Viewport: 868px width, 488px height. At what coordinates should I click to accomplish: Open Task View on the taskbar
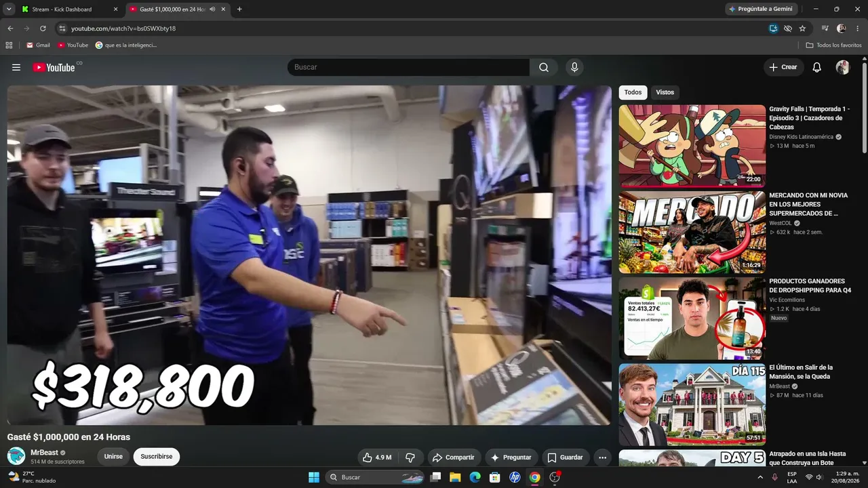pyautogui.click(x=435, y=477)
